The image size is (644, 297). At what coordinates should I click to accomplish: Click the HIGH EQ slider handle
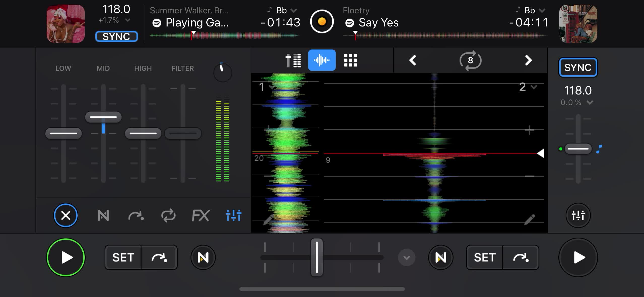pos(143,133)
